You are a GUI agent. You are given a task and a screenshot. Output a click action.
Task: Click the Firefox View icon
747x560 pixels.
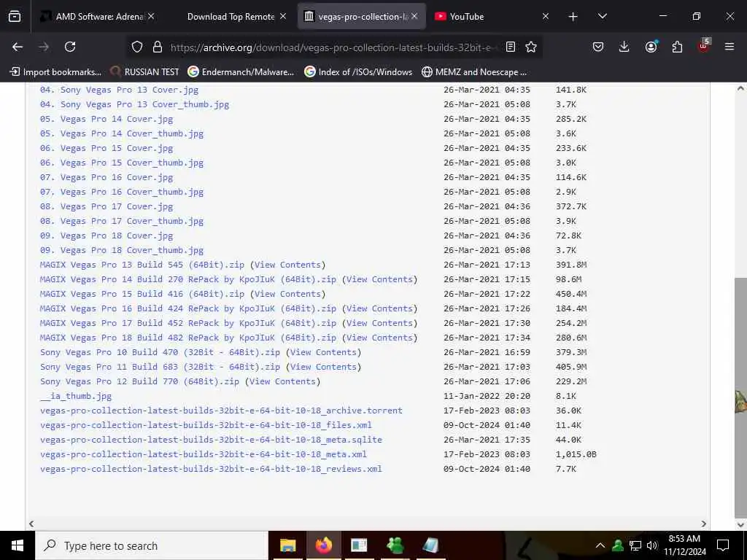coord(15,16)
